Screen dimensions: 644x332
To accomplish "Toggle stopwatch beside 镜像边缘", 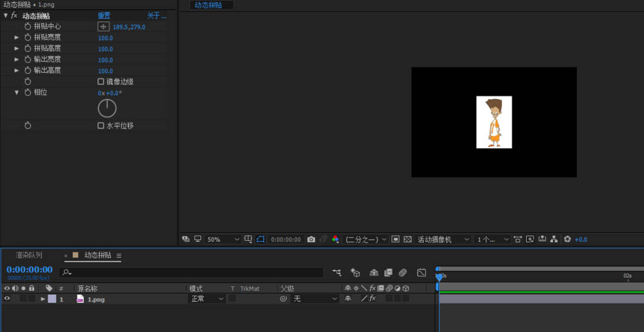I will coord(28,82).
